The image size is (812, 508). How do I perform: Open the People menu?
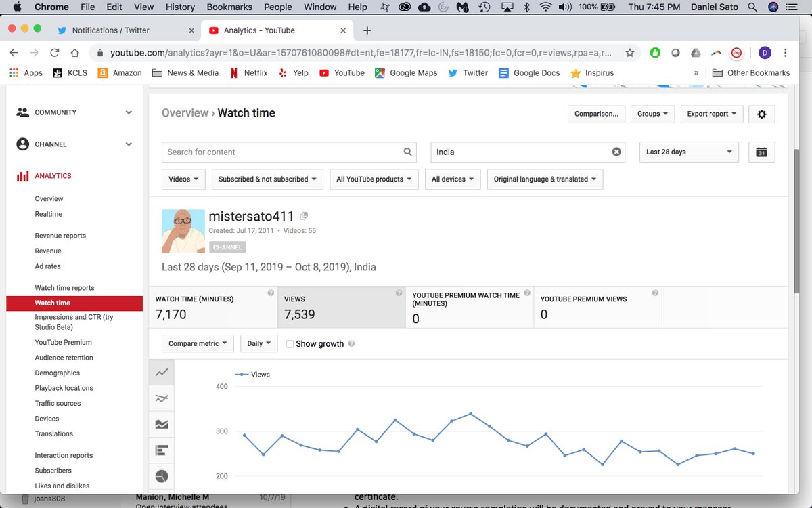pyautogui.click(x=278, y=7)
